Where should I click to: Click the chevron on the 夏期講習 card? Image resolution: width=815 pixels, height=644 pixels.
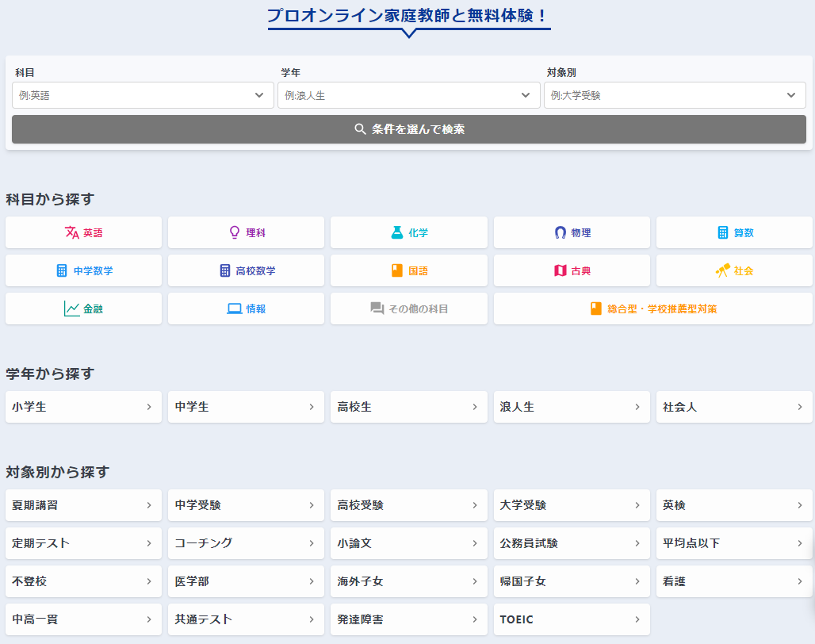coord(149,504)
